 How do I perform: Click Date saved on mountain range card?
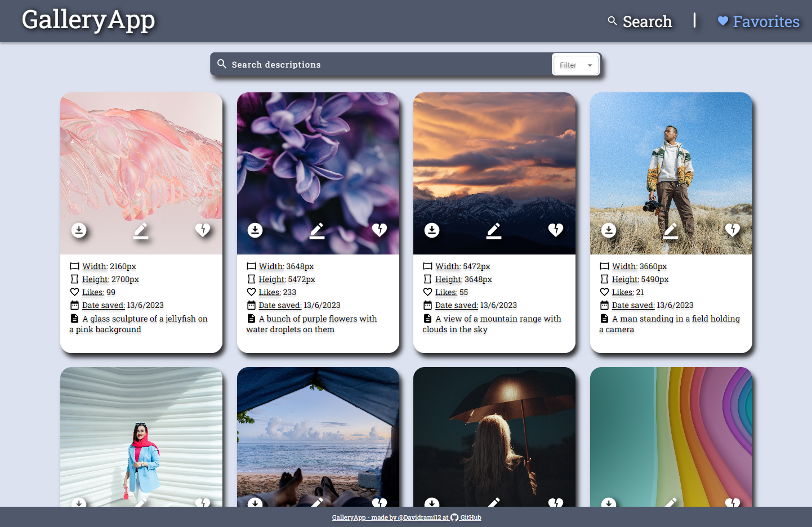coord(476,305)
